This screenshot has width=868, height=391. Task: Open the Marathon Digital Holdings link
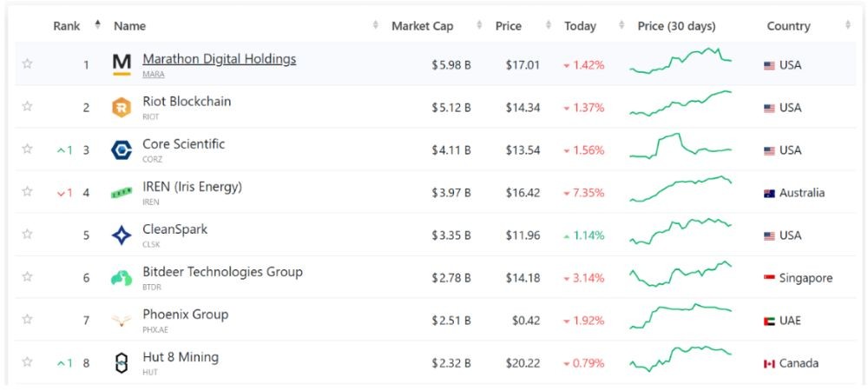(219, 59)
